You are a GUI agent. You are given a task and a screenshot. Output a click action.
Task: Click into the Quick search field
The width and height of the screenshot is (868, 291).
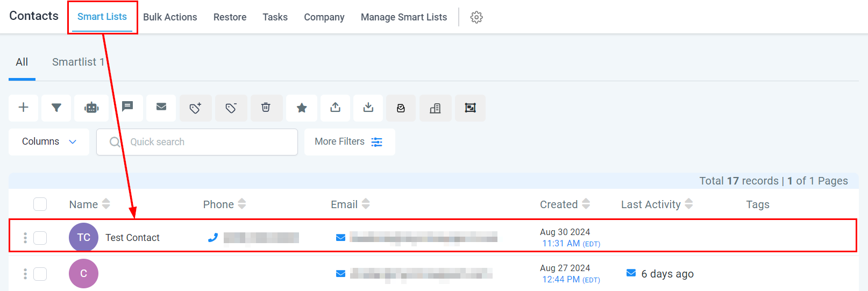(204, 142)
